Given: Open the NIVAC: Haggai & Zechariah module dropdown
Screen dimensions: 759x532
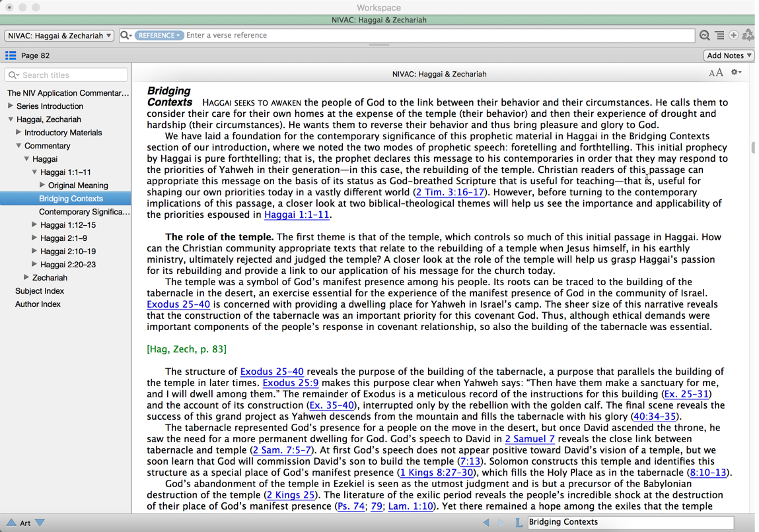Looking at the screenshot, I should tap(59, 36).
